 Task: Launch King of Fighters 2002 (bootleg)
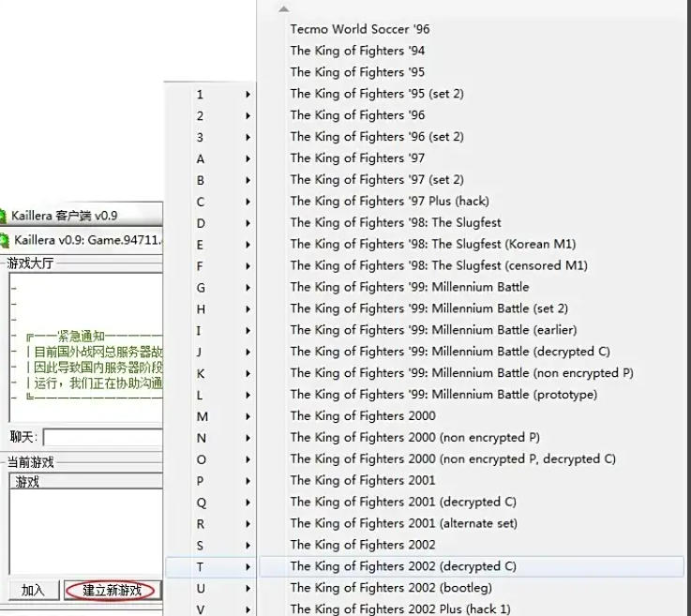(472, 588)
